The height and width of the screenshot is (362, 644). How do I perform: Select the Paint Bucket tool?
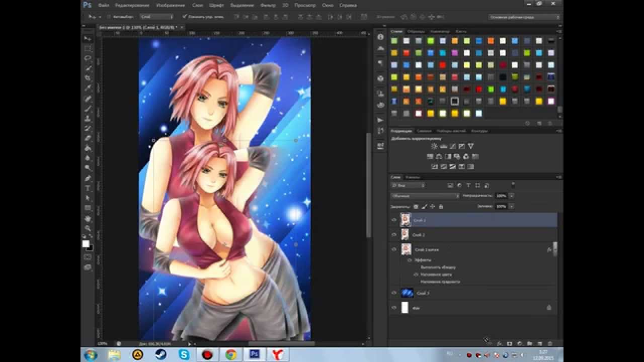pos(88,148)
